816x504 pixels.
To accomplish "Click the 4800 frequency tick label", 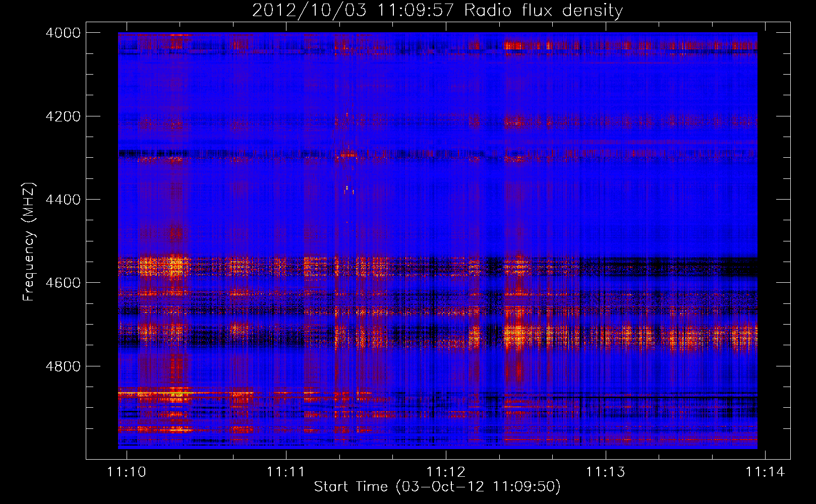I will 63,366.
